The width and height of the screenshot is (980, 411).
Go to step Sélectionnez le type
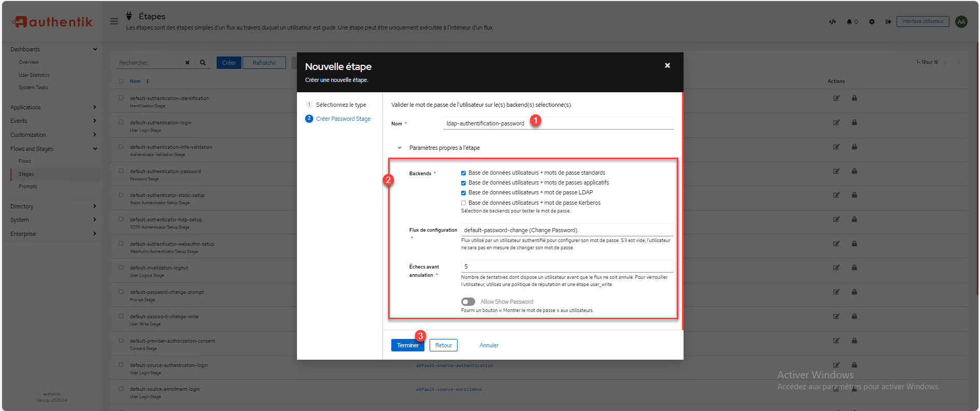340,105
